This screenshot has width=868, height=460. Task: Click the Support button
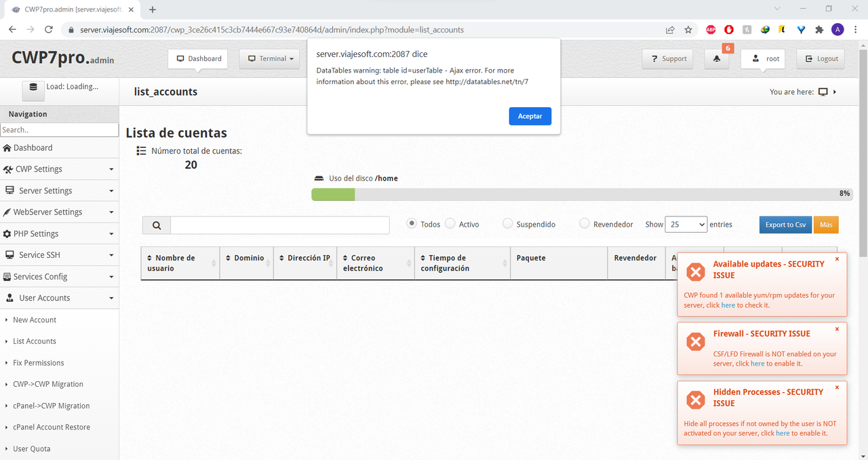point(668,59)
